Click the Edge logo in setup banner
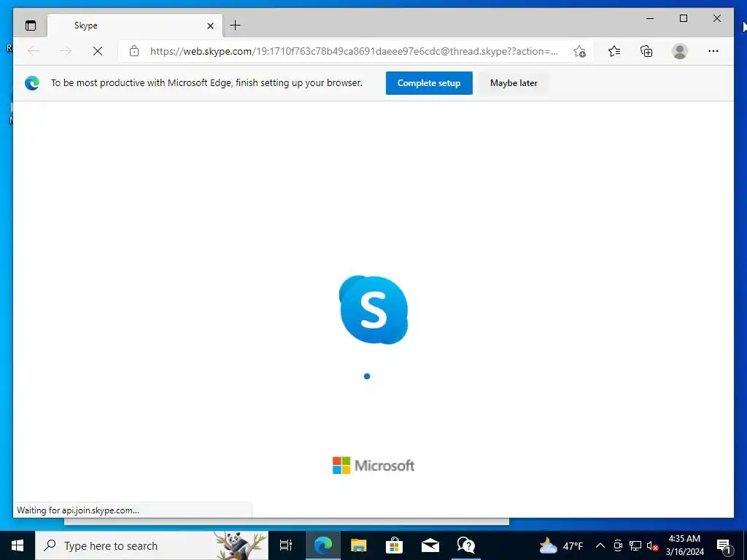The height and width of the screenshot is (560, 747). tap(32, 83)
